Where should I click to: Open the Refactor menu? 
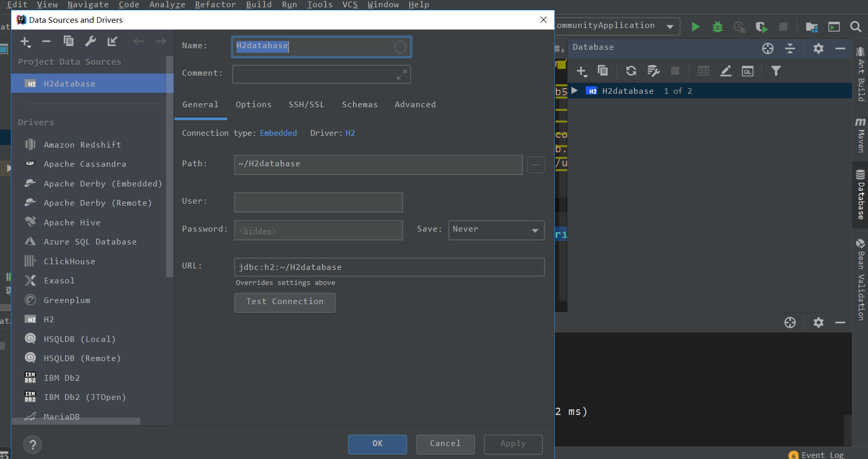pos(215,5)
